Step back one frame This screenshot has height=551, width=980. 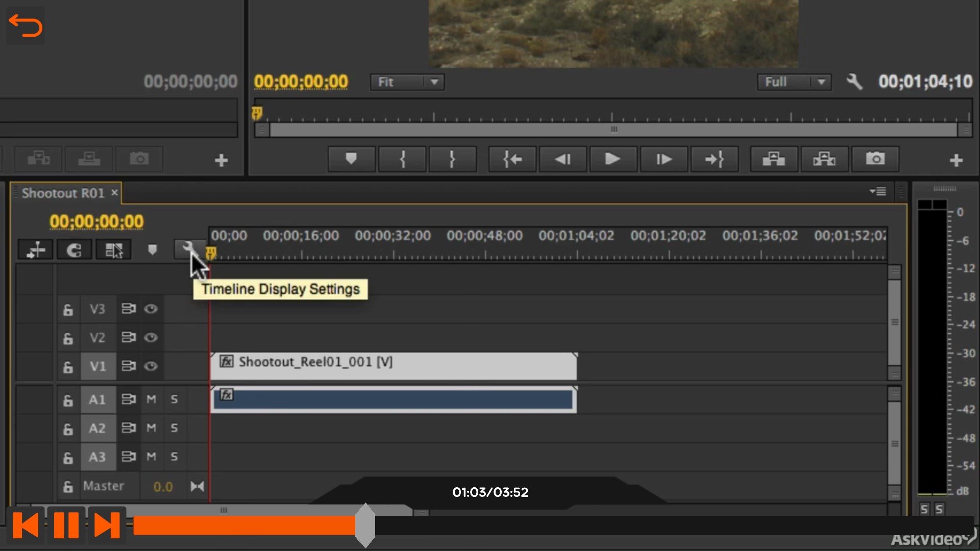562,160
